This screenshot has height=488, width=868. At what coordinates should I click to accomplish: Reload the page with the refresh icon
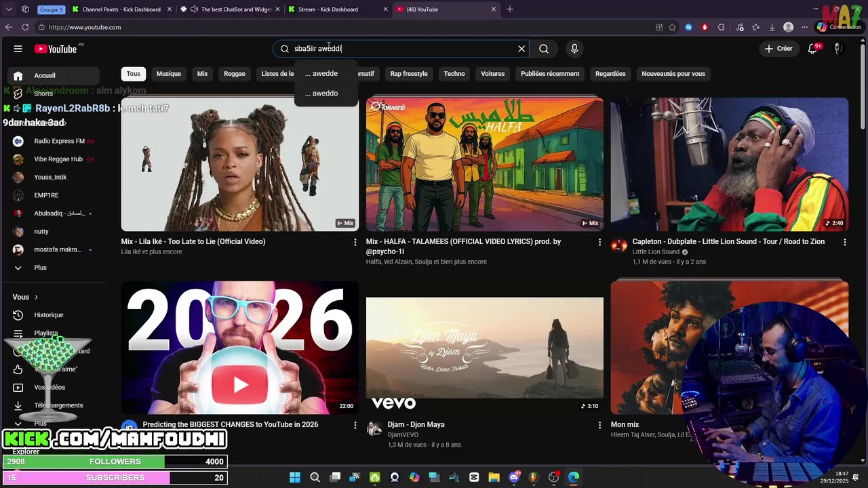click(25, 27)
